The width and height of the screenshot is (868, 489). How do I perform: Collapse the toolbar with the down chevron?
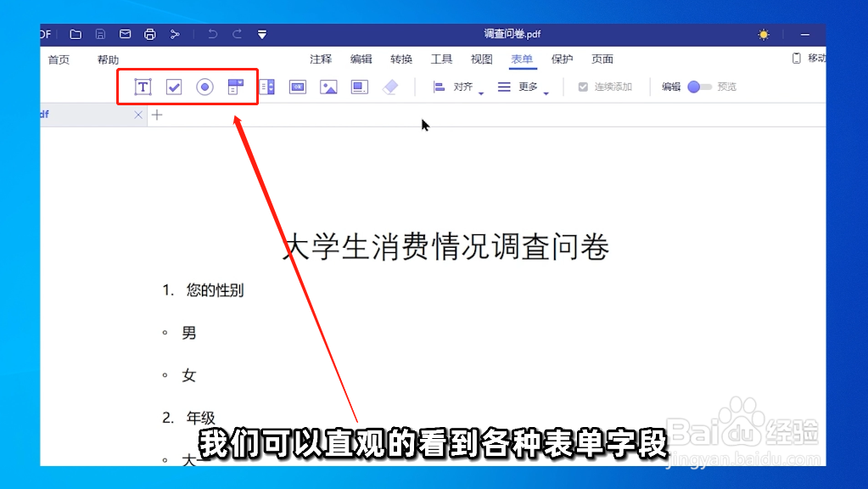[261, 34]
